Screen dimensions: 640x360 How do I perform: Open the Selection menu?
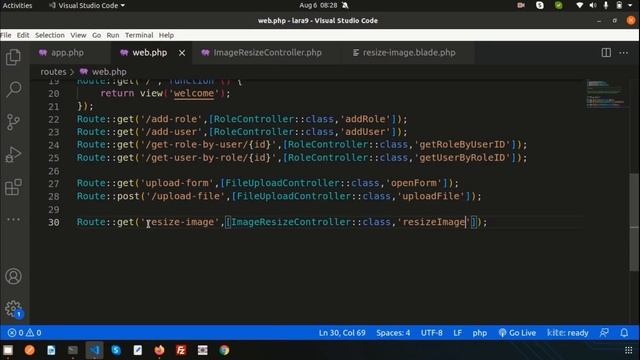pos(50,35)
